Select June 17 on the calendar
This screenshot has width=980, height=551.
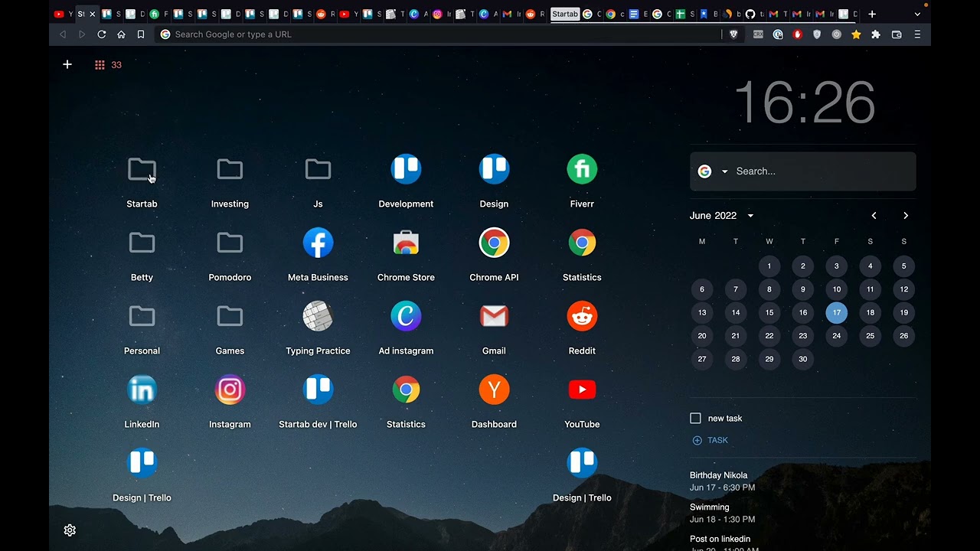click(837, 312)
